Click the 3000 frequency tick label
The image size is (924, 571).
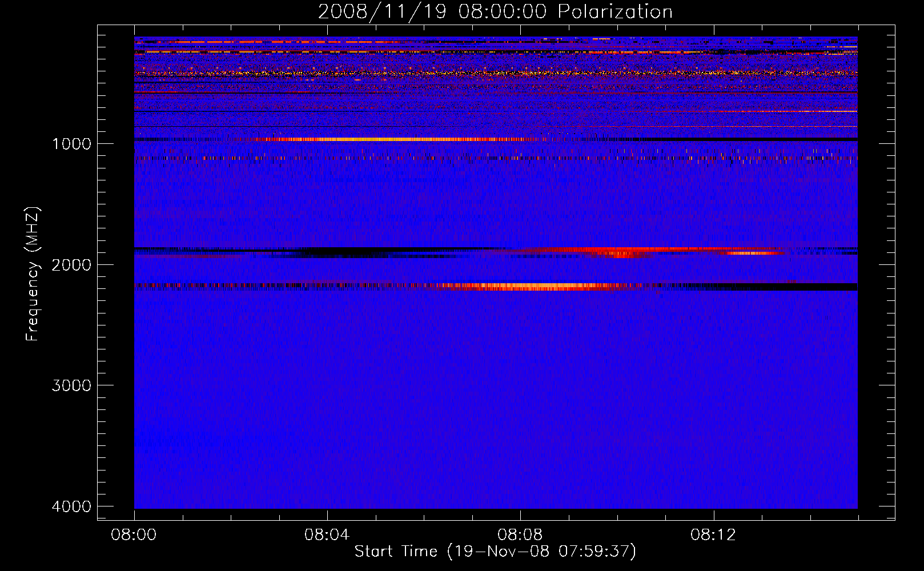coord(71,385)
